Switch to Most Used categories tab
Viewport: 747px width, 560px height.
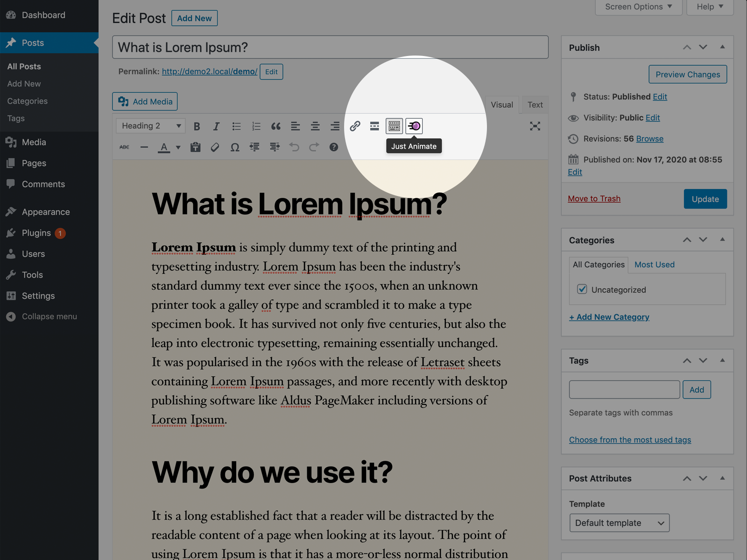click(x=654, y=265)
